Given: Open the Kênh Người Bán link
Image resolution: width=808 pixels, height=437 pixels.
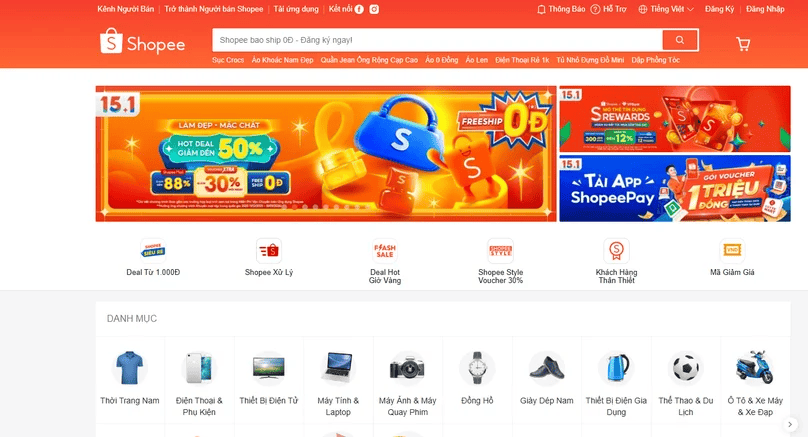Looking at the screenshot, I should tap(125, 9).
